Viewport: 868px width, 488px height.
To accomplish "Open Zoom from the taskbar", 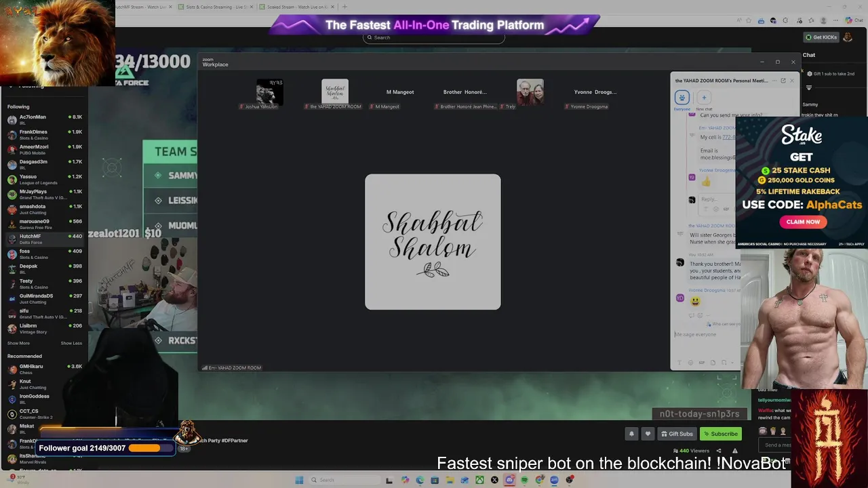I will click(554, 480).
